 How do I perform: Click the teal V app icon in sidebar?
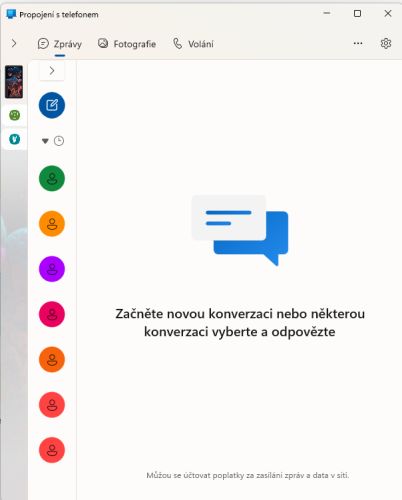point(14,139)
